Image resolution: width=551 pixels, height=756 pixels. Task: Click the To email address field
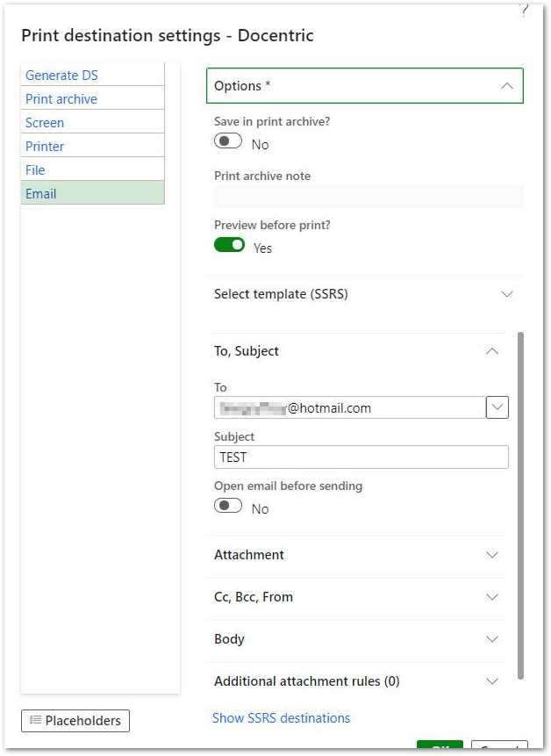click(350, 408)
